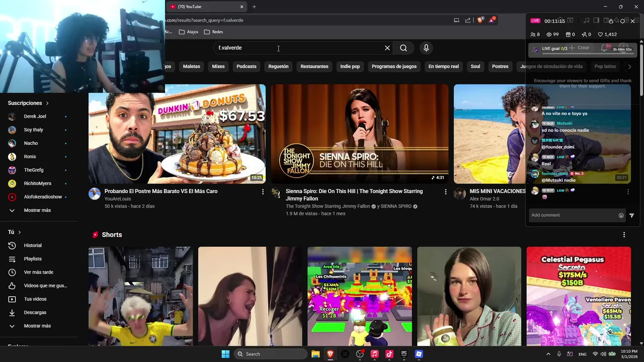Open Shorts shelf more options menu

pos(624,235)
